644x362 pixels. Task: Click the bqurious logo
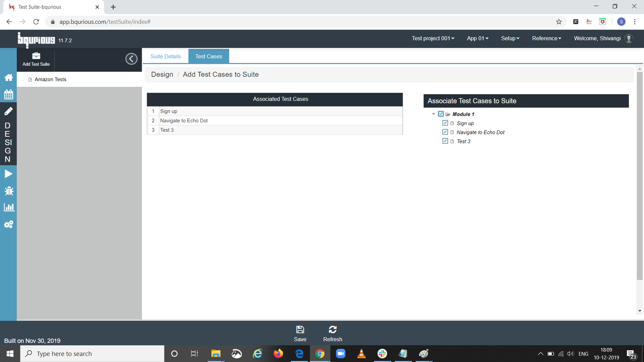[36, 39]
